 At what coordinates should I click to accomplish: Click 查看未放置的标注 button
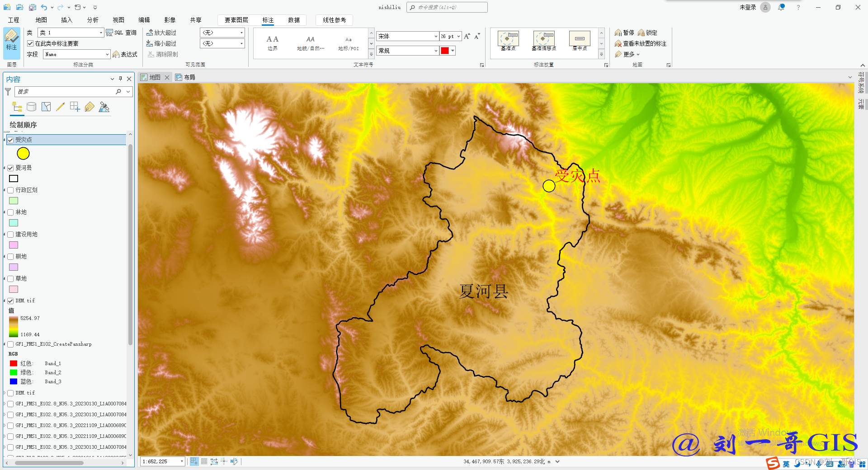[x=641, y=43]
